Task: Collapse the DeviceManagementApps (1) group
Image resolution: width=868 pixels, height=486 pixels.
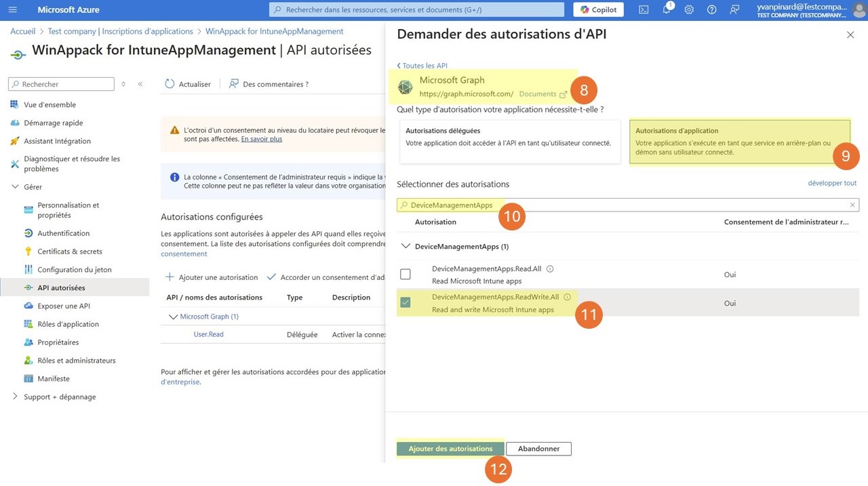Action: click(406, 246)
